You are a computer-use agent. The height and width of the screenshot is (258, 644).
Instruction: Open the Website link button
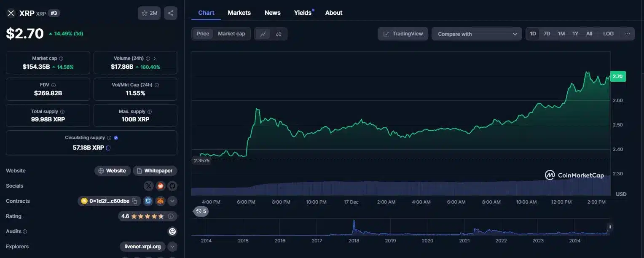(113, 171)
